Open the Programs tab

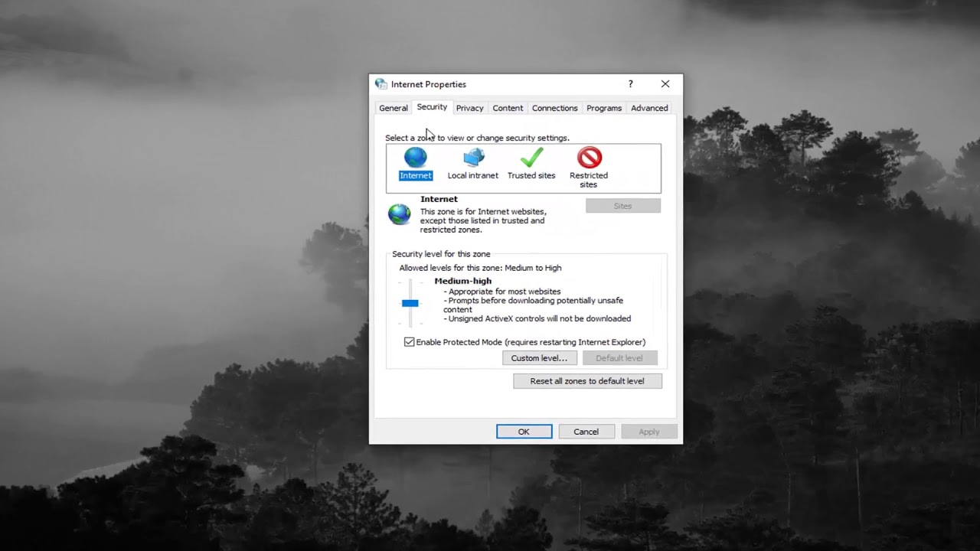click(604, 108)
